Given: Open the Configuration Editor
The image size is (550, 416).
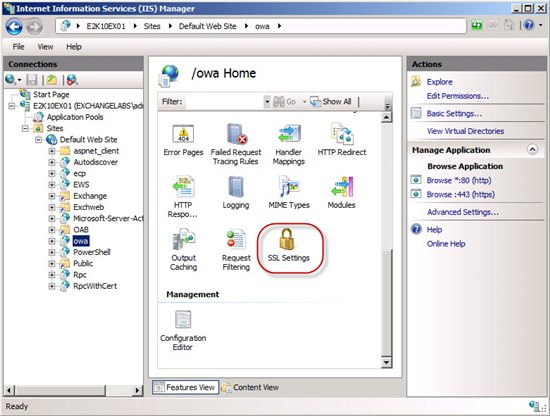Looking at the screenshot, I should click(183, 330).
